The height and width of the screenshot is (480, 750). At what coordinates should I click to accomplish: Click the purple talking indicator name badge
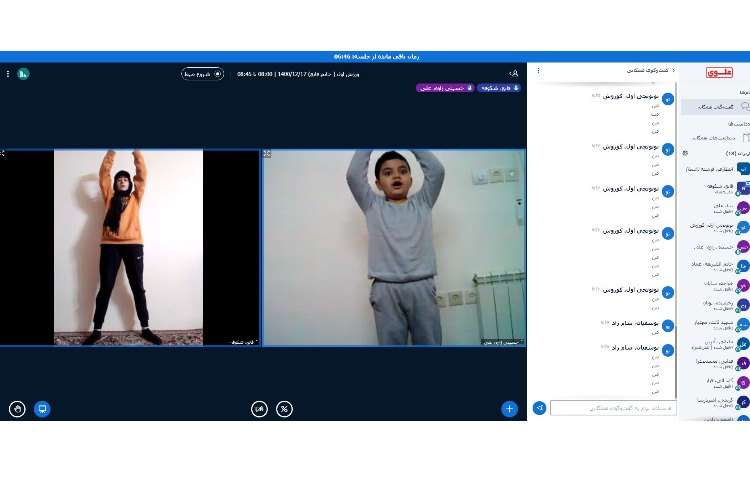tap(444, 88)
